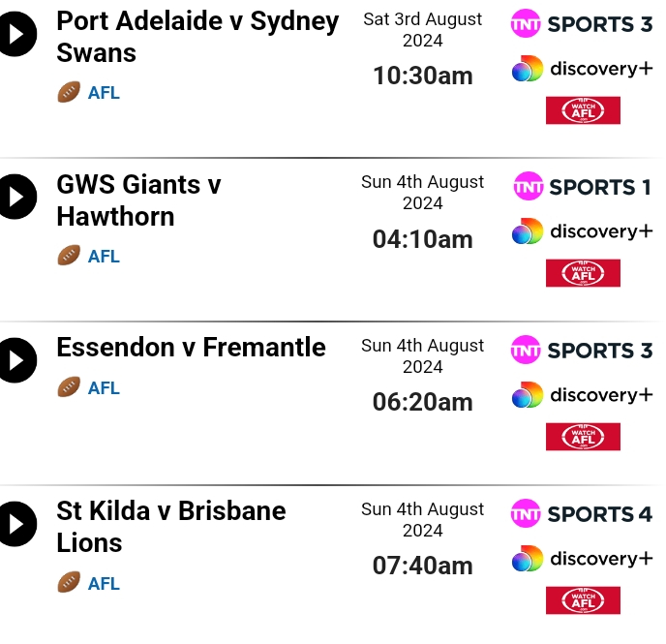Click Watch AFL badge for St Kilda match

coord(583,600)
